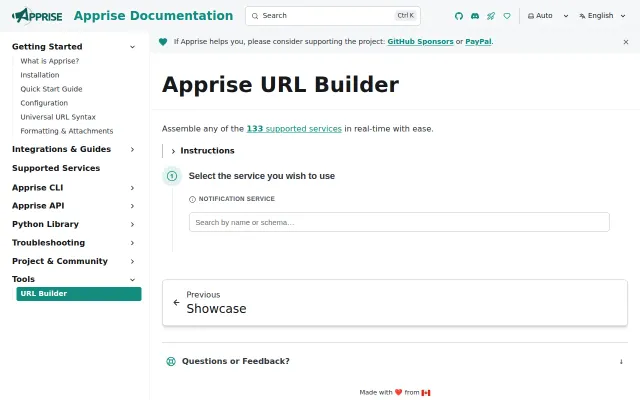Click the Apprise logo
Viewport: 640px width, 400px height.
37,16
